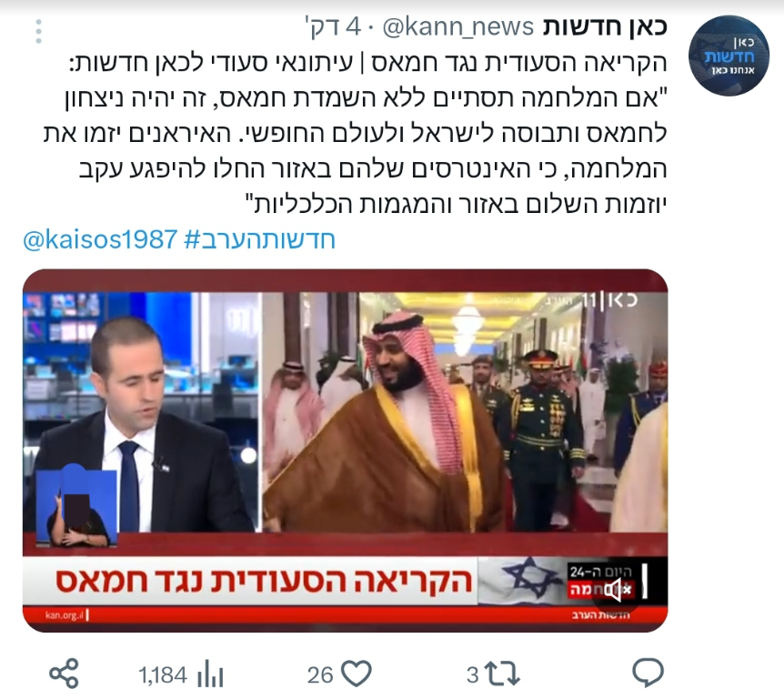Play the embedded news video
The image size is (784, 699).
(x=345, y=451)
